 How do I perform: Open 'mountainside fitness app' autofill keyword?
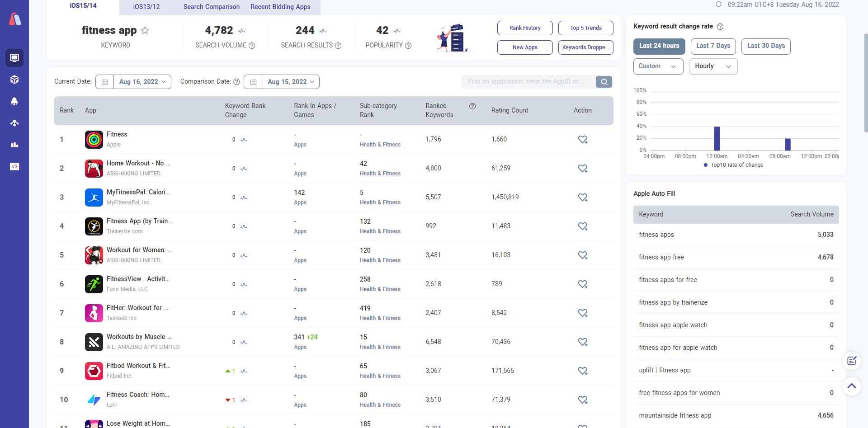[675, 415]
